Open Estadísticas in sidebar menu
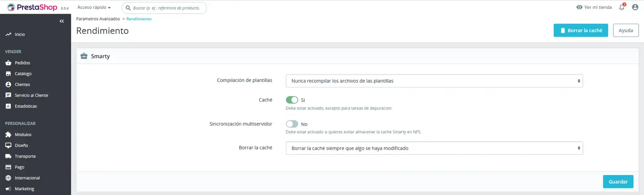This screenshot has width=644, height=195. (26, 106)
